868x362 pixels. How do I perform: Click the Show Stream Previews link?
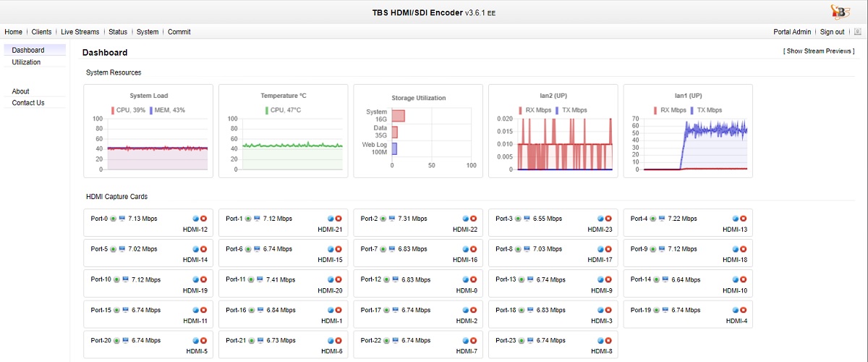pos(818,51)
